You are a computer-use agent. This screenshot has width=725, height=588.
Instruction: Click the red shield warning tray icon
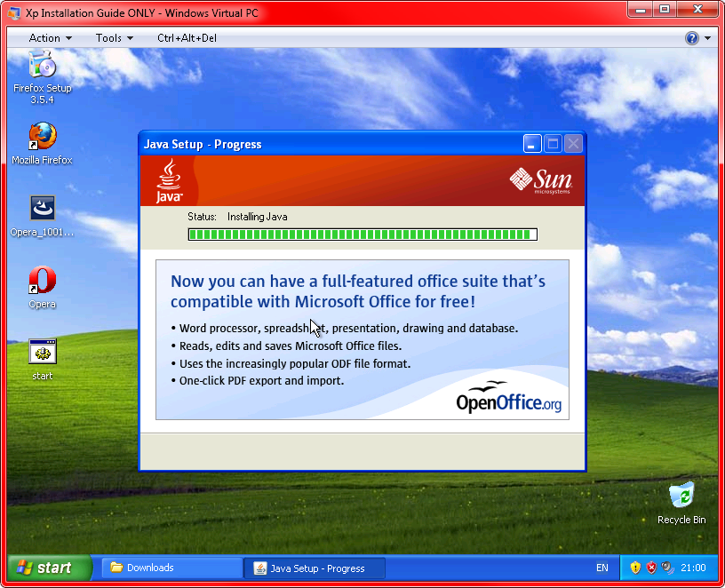point(651,568)
